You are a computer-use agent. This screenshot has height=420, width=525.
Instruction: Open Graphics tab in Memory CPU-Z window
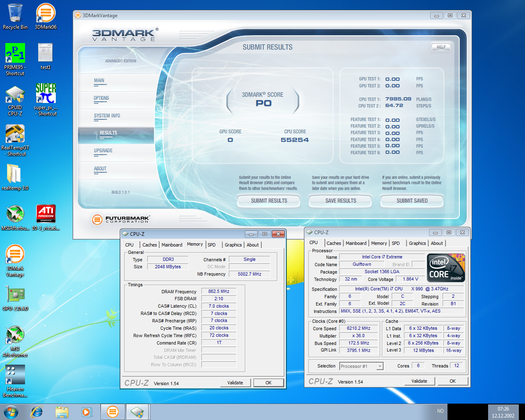click(233, 245)
